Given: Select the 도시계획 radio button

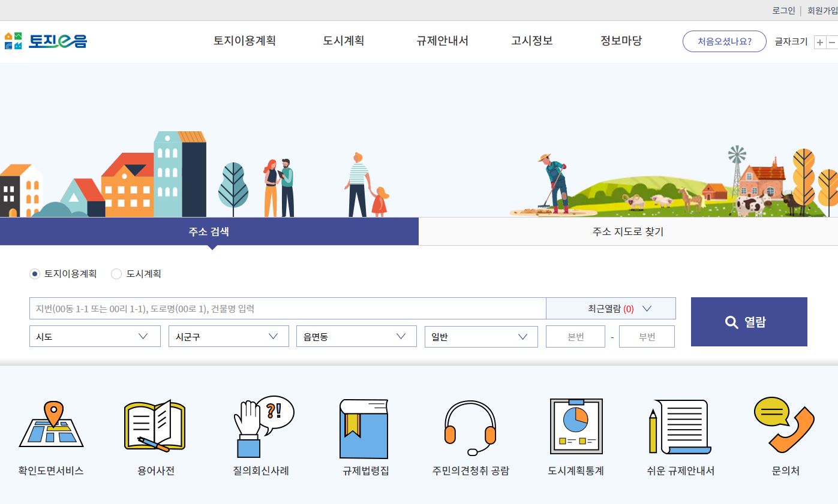Looking at the screenshot, I should point(116,274).
